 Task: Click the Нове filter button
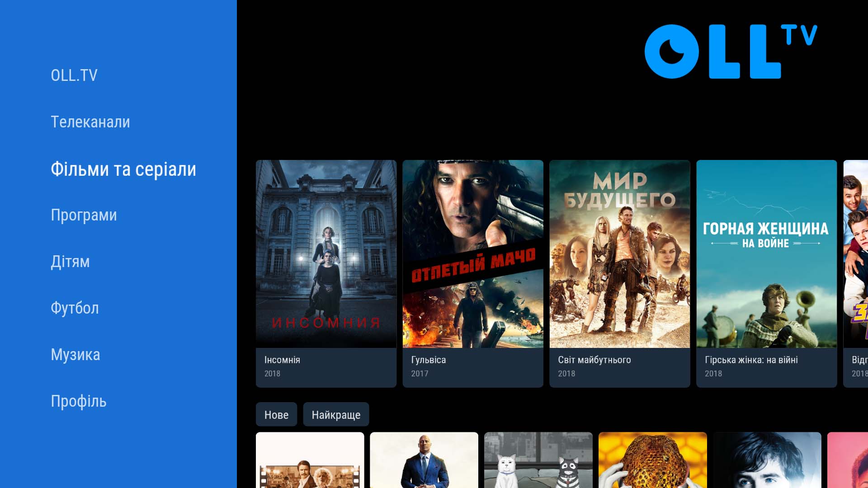(x=276, y=415)
